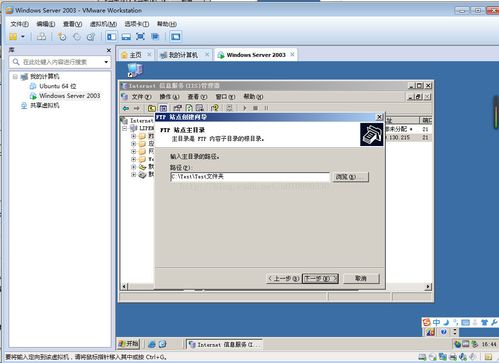Close the 库 library panel
Viewport: 499px width, 363px height.
(x=108, y=50)
